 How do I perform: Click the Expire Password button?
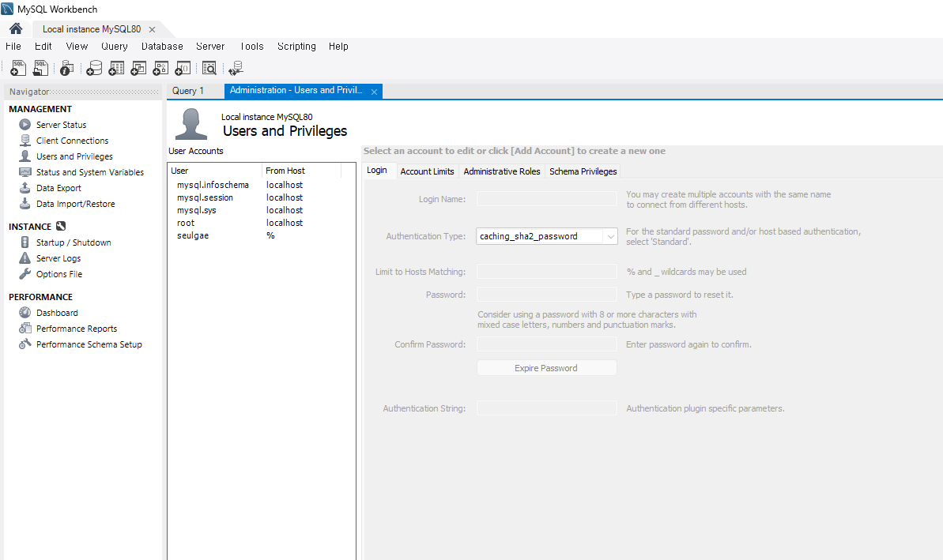click(x=546, y=368)
